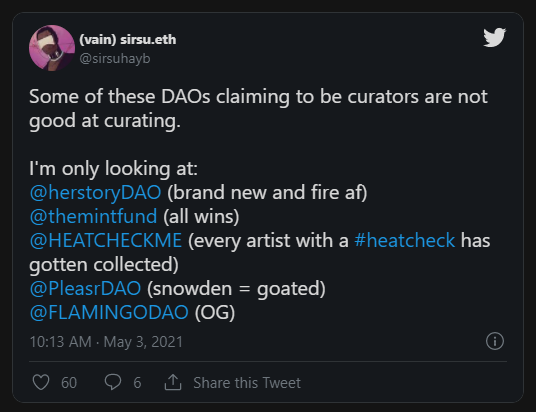Like the tweet with heart icon
The image size is (536, 412).
tap(41, 382)
